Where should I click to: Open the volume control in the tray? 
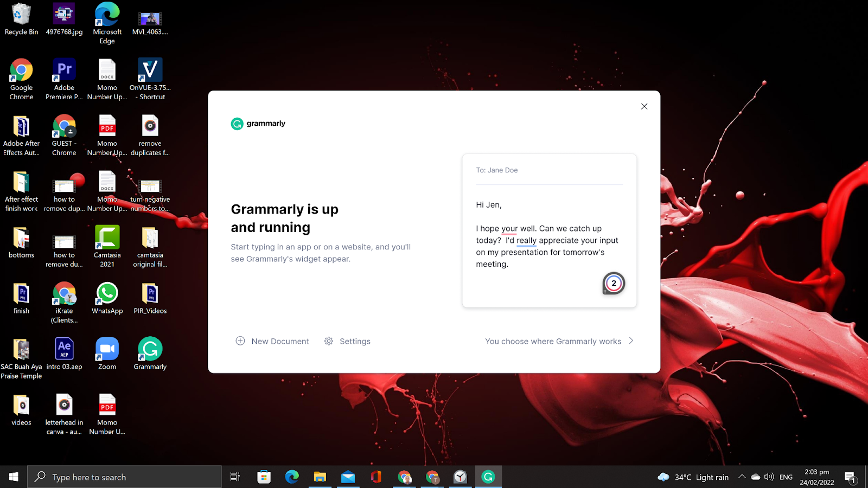click(769, 477)
